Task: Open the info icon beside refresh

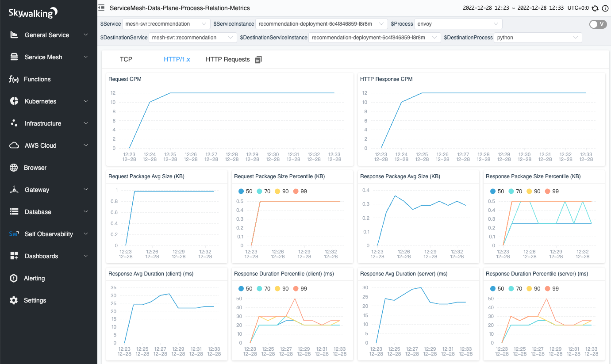Action: click(x=604, y=8)
